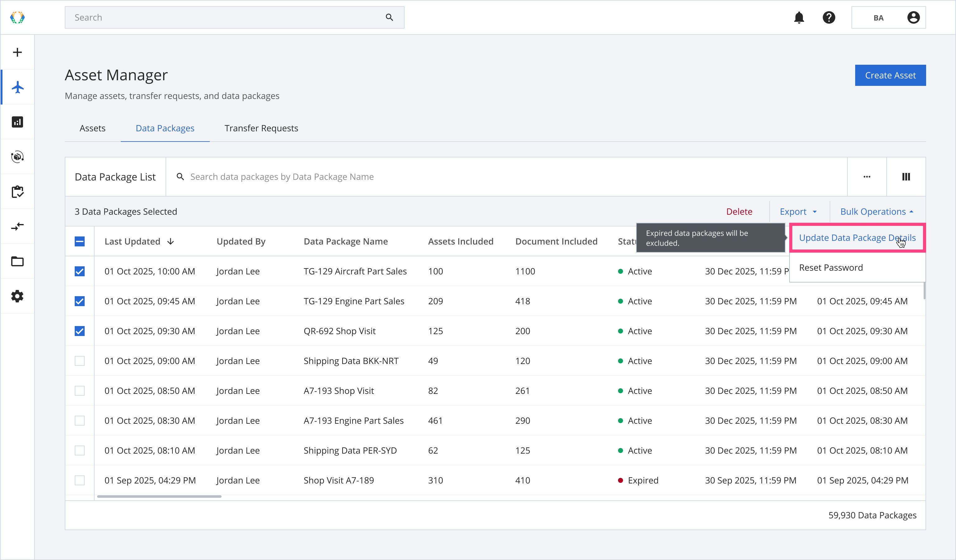Click the clipboard checkmark sidebar icon
This screenshot has height=560, width=956.
[17, 192]
